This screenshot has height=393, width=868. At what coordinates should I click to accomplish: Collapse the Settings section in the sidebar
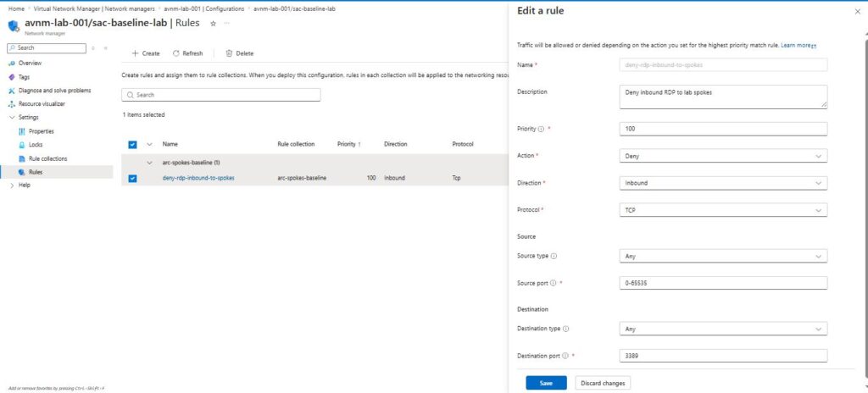[x=12, y=118]
